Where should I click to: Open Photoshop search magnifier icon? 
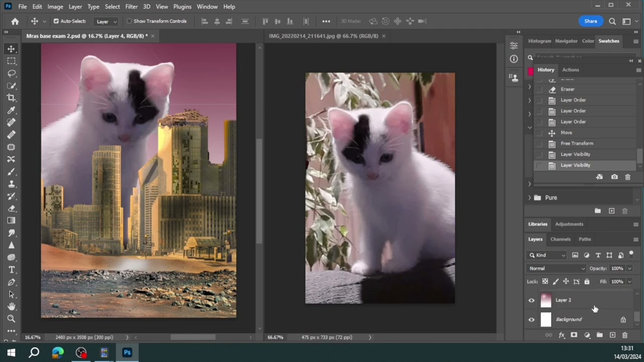[612, 21]
